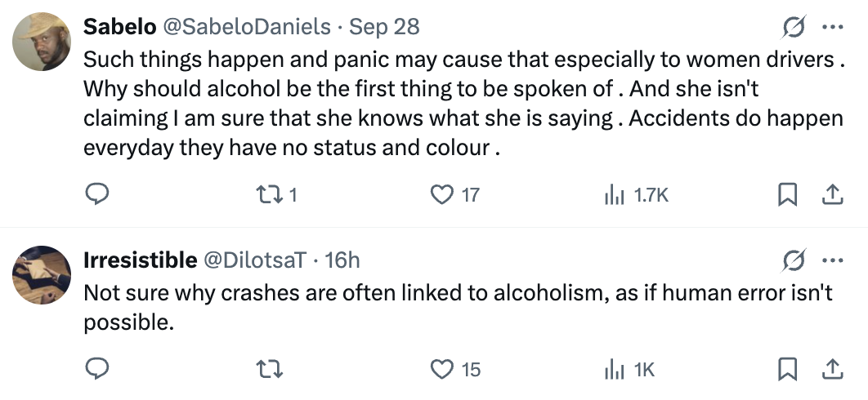Viewport: 868px width, 400px height.
Task: Open the Sep 28 tweet timestamp
Action: tap(384, 27)
